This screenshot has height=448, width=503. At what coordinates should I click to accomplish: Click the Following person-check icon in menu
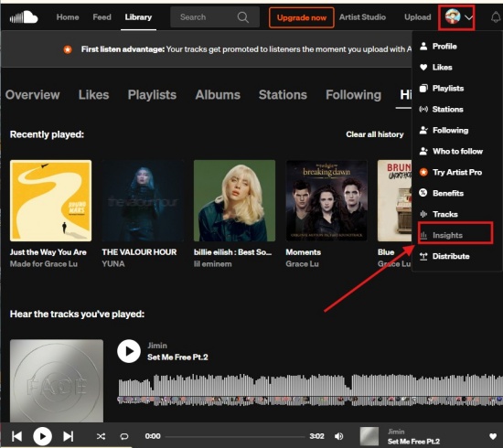(423, 130)
